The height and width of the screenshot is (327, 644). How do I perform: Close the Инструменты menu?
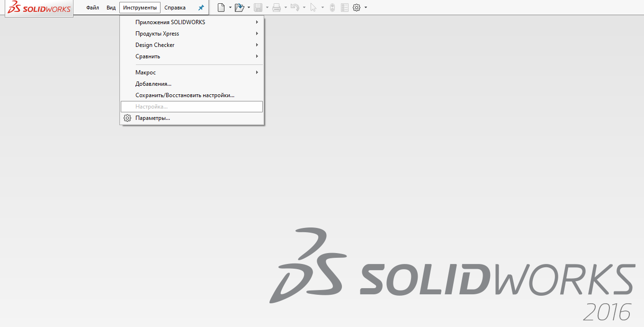(140, 8)
